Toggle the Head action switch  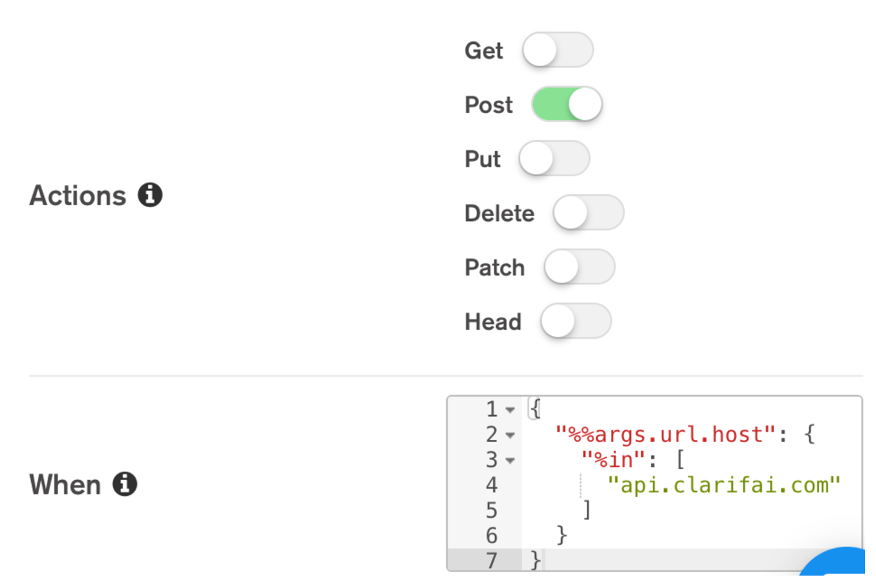coord(575,322)
